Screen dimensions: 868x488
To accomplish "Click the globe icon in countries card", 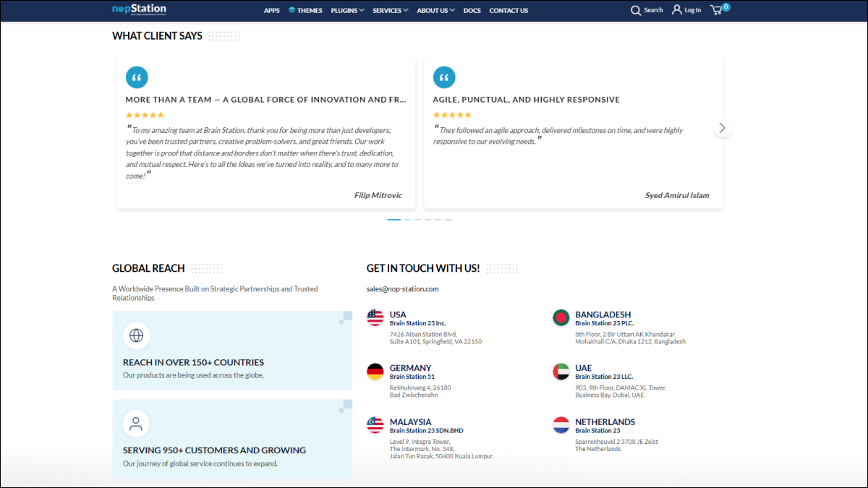I will tap(136, 335).
